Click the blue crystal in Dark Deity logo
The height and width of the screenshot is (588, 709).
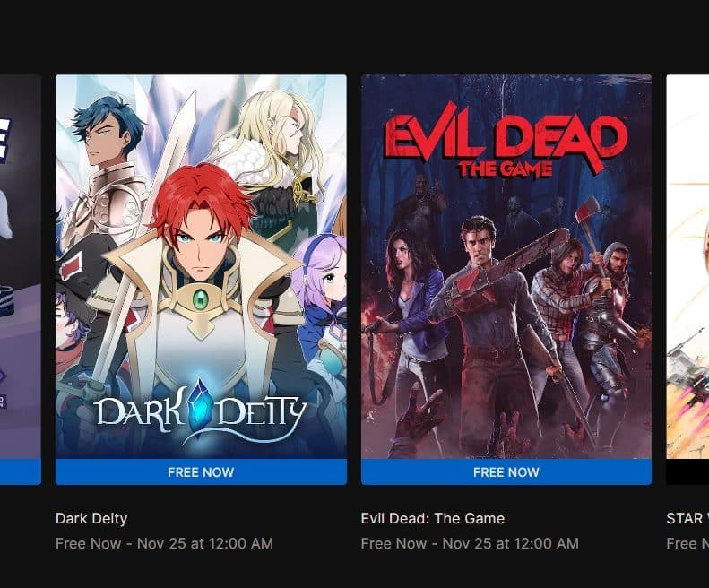(199, 405)
